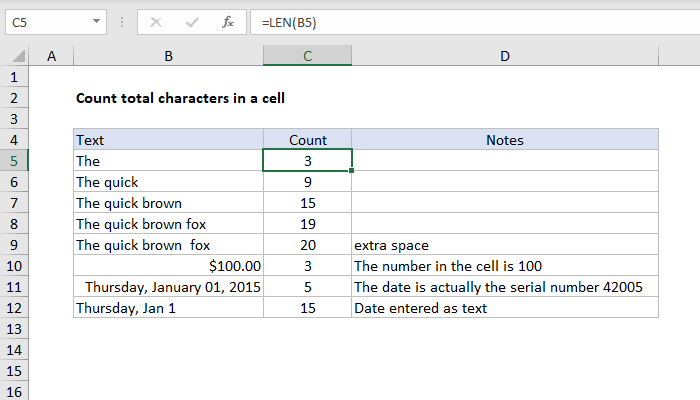Click the 'Notes' header cell

(505, 140)
